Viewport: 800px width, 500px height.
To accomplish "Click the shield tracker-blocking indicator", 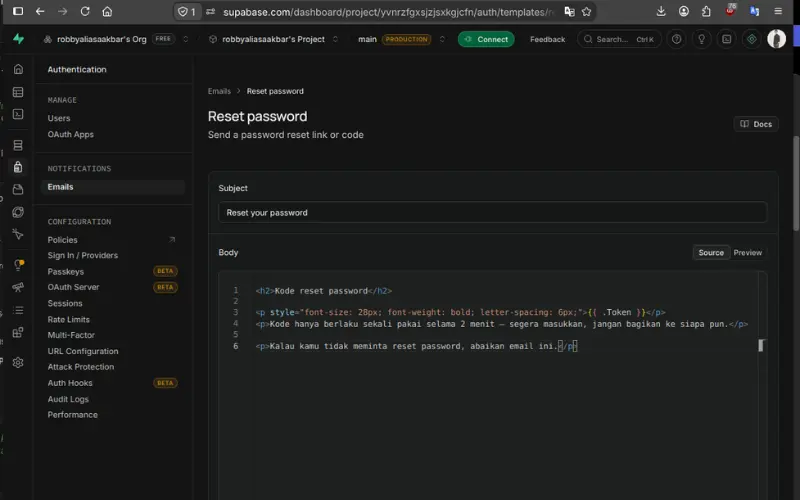I will (x=187, y=12).
